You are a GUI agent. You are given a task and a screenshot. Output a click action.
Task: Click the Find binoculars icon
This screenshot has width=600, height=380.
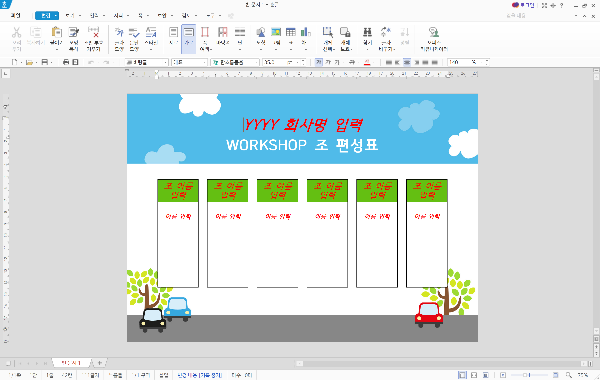(367, 33)
